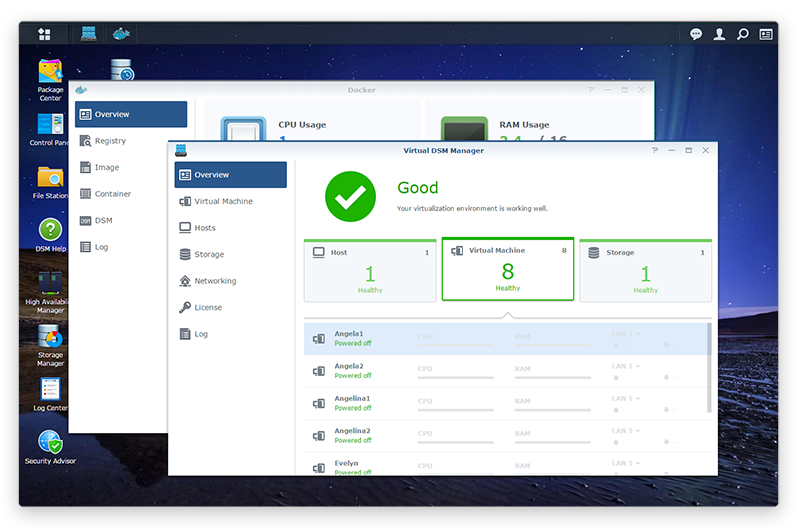
Task: Minimize the Docker window
Action: click(608, 90)
